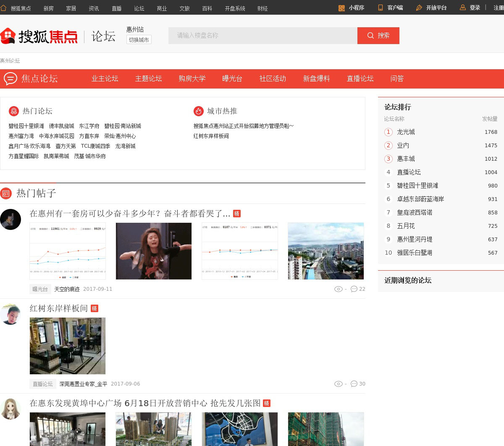This screenshot has width=504, height=446.
Task: Open 龙光城 in the forum ranking
Action: click(406, 132)
